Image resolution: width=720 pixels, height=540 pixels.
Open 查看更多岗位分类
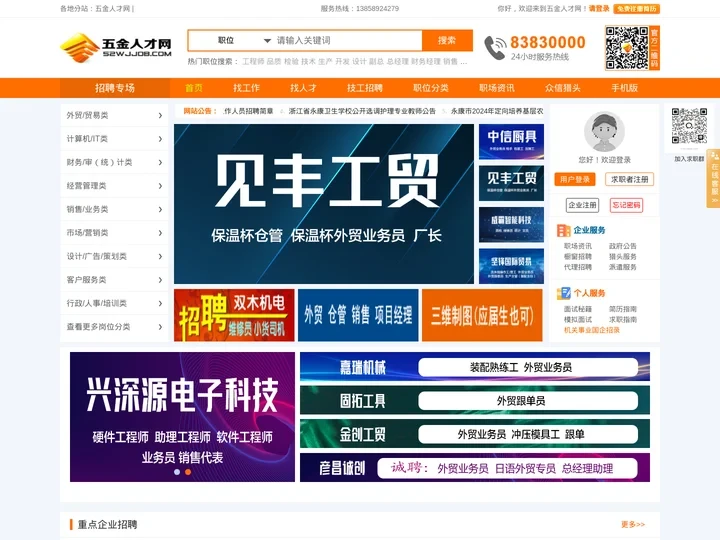(x=114, y=326)
